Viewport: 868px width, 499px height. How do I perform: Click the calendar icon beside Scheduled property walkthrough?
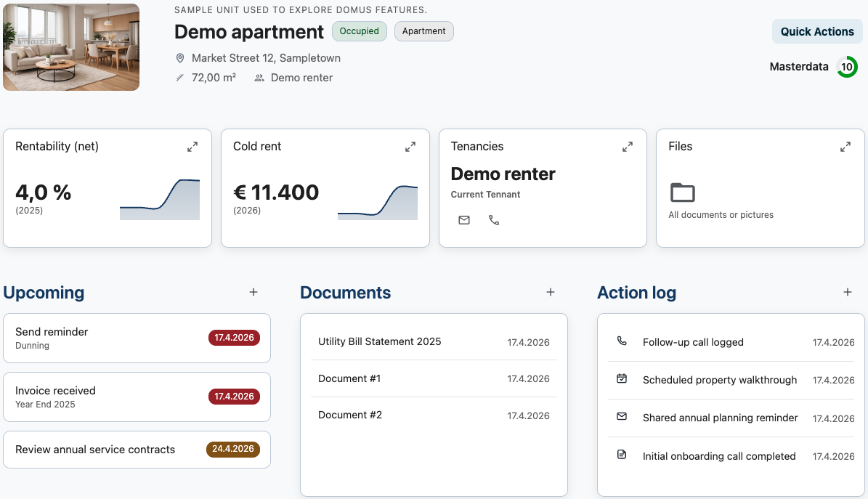pyautogui.click(x=621, y=378)
